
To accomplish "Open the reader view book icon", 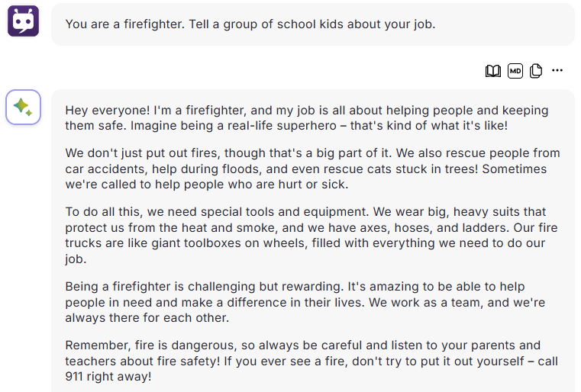I will 492,71.
